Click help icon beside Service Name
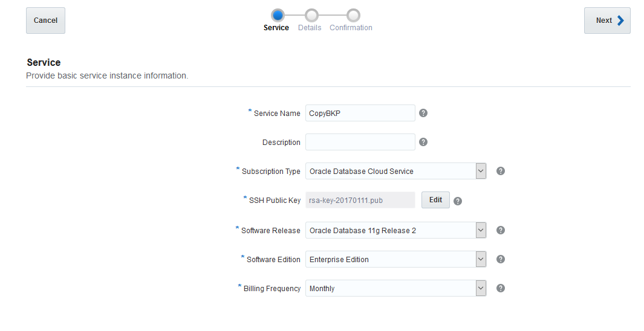This screenshot has height=331, width=644. pos(423,113)
